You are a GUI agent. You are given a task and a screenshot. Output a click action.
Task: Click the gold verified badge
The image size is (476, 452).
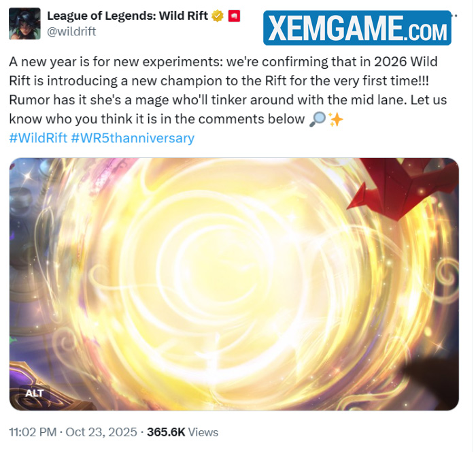click(218, 16)
